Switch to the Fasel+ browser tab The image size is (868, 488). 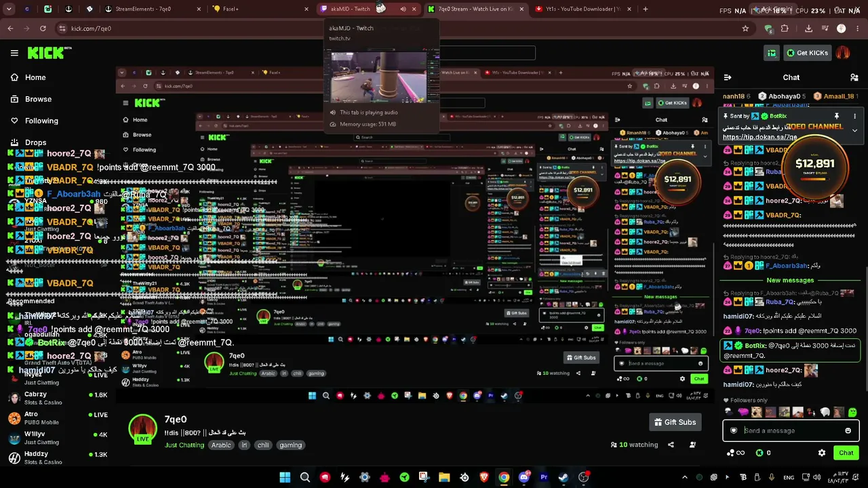click(259, 9)
